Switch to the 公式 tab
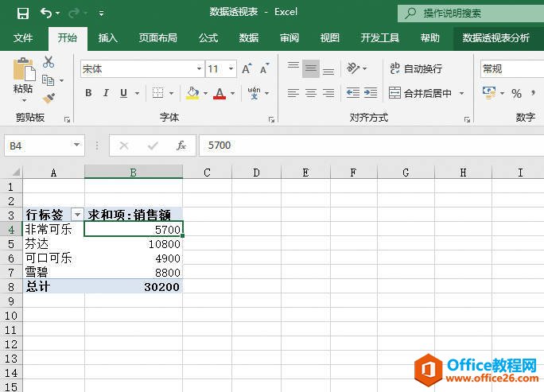The width and height of the screenshot is (544, 392). pyautogui.click(x=208, y=37)
